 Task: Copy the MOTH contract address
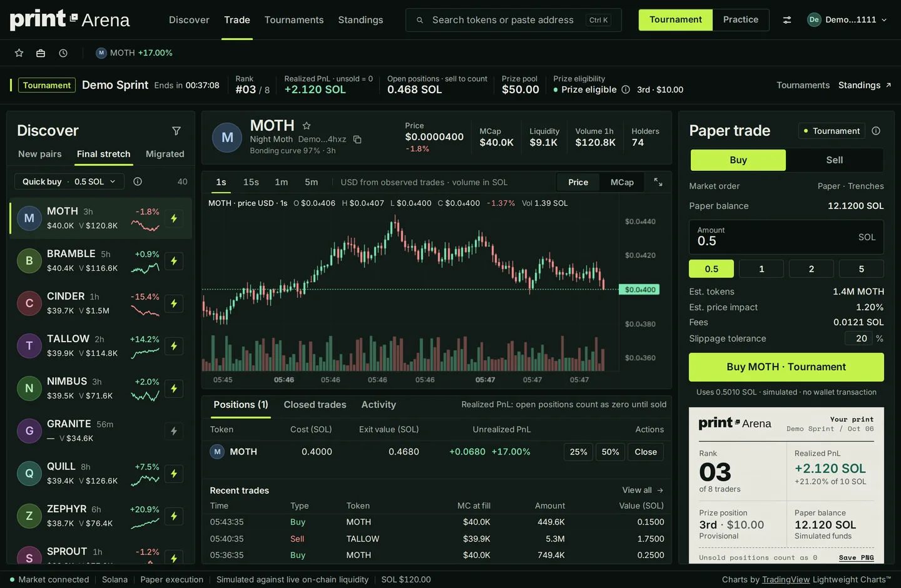click(357, 139)
